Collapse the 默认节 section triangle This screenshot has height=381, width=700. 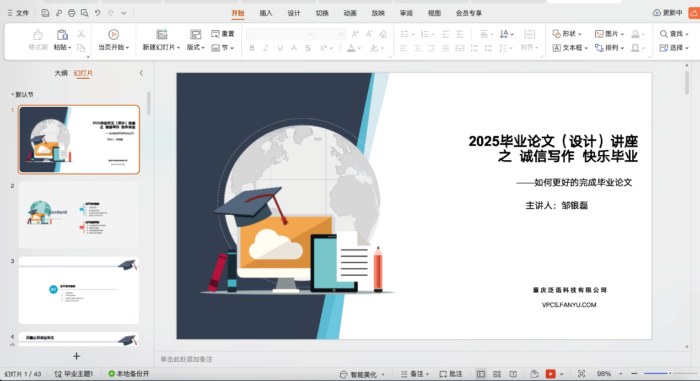click(12, 94)
